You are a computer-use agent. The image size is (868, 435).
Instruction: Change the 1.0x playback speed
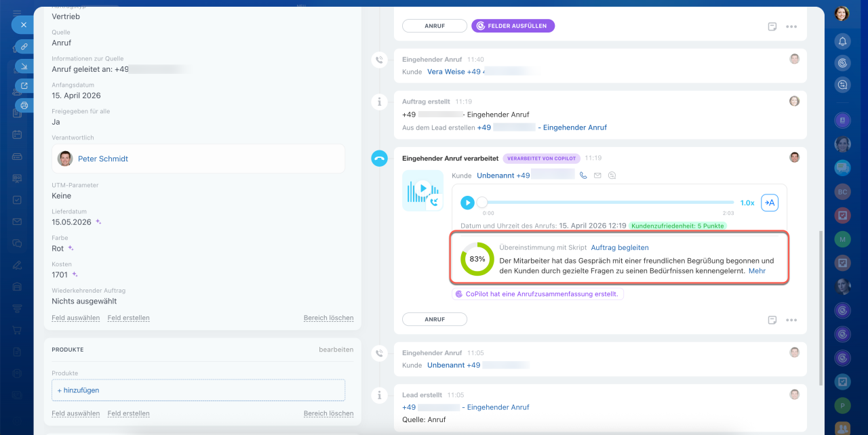pyautogui.click(x=747, y=203)
